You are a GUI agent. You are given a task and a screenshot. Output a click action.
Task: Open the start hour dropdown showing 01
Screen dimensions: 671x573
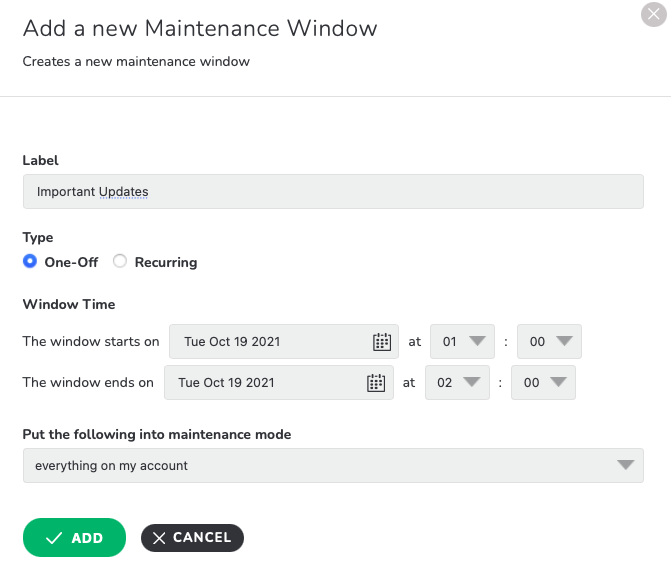point(462,341)
